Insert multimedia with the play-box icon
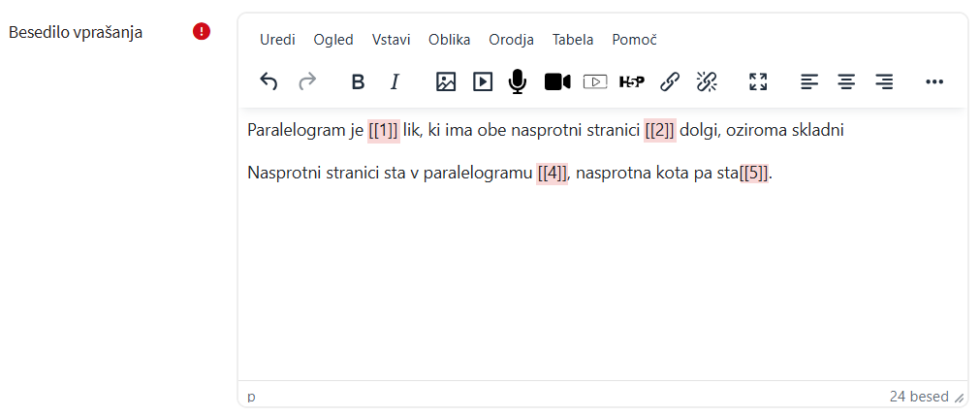 tap(483, 82)
